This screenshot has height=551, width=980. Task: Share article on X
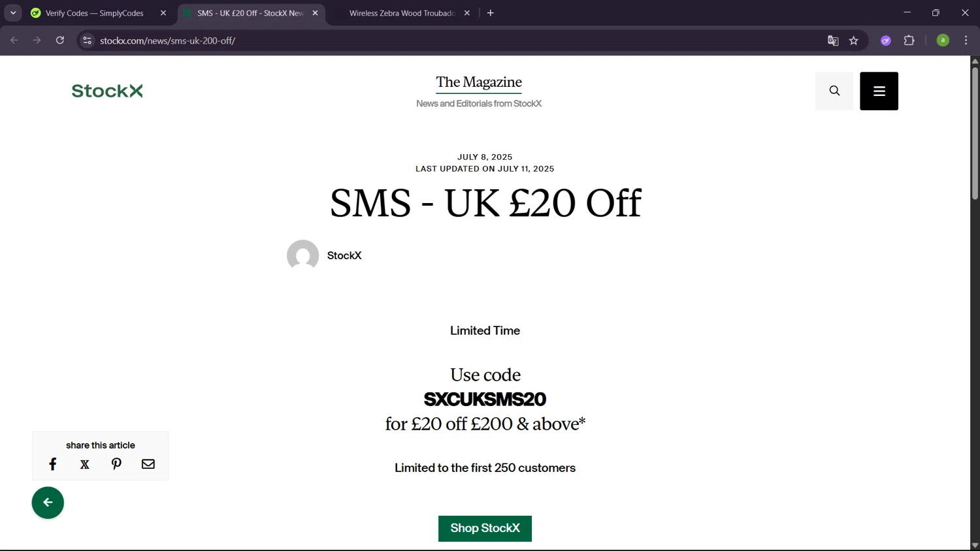(85, 464)
